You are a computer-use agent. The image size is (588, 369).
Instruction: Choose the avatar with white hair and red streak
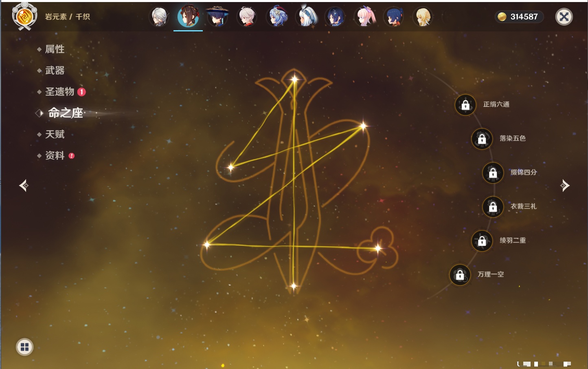click(x=247, y=17)
